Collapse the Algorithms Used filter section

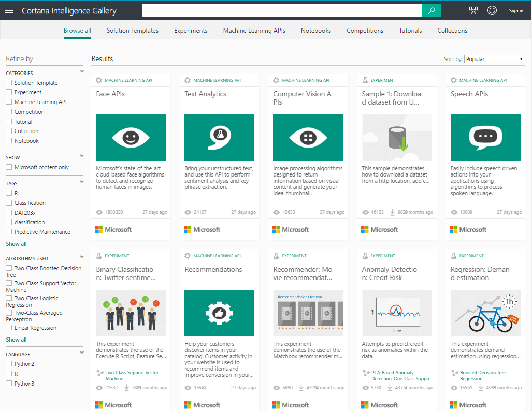pos(82,257)
